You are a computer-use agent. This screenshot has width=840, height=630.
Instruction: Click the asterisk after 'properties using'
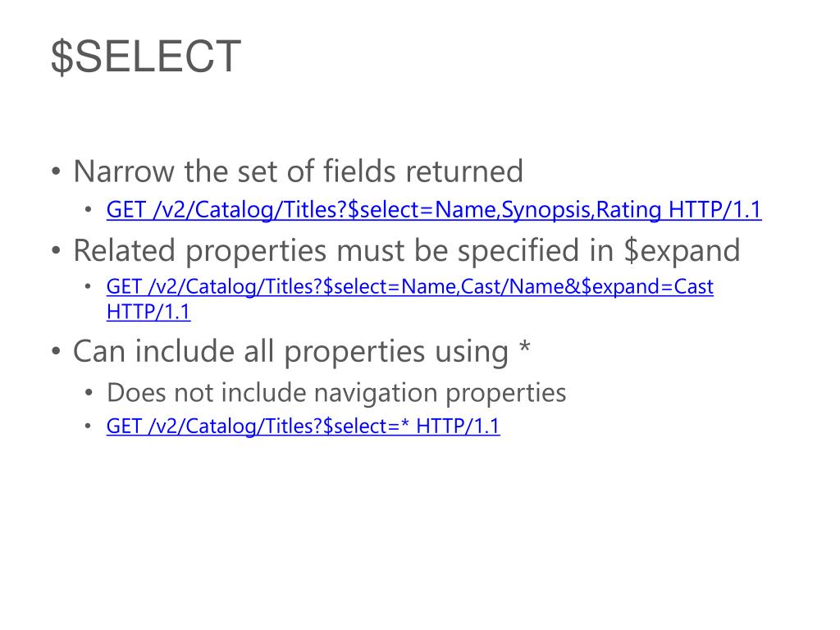pos(525,347)
